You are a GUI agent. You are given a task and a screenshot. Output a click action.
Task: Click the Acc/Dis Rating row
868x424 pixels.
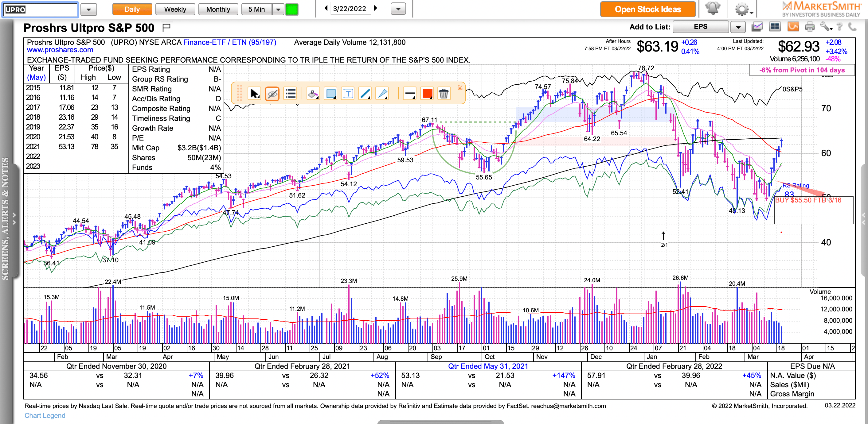[x=176, y=98]
